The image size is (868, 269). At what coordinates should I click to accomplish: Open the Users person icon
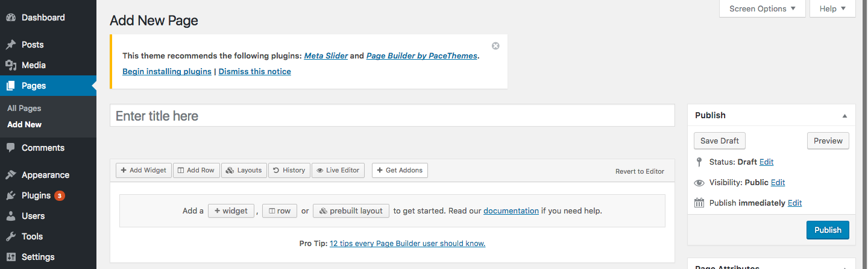point(11,216)
